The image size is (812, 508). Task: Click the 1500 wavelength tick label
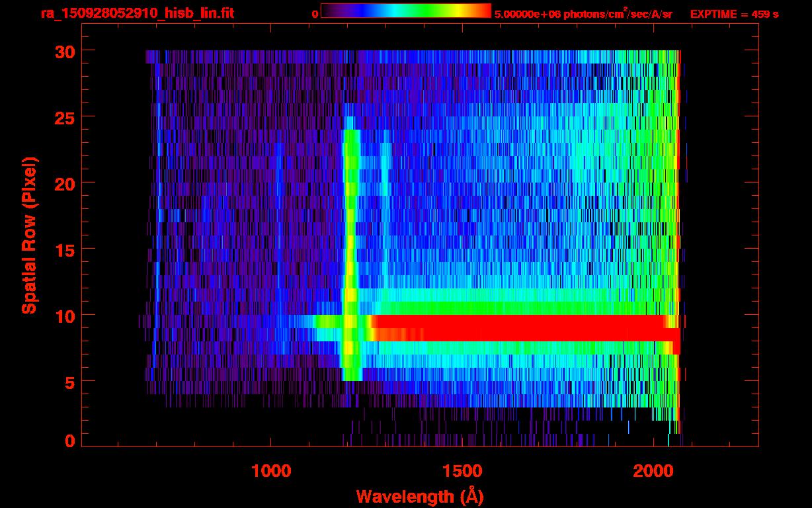[462, 471]
